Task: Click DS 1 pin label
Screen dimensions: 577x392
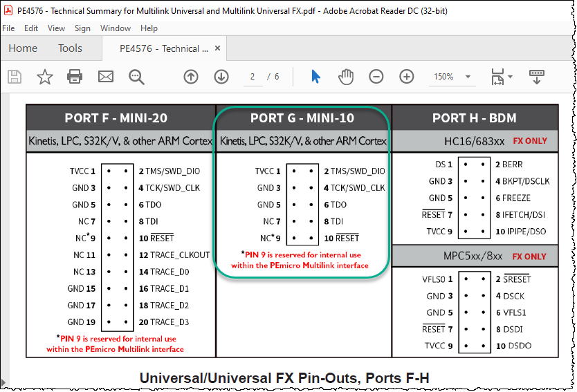Action: pyautogui.click(x=443, y=165)
